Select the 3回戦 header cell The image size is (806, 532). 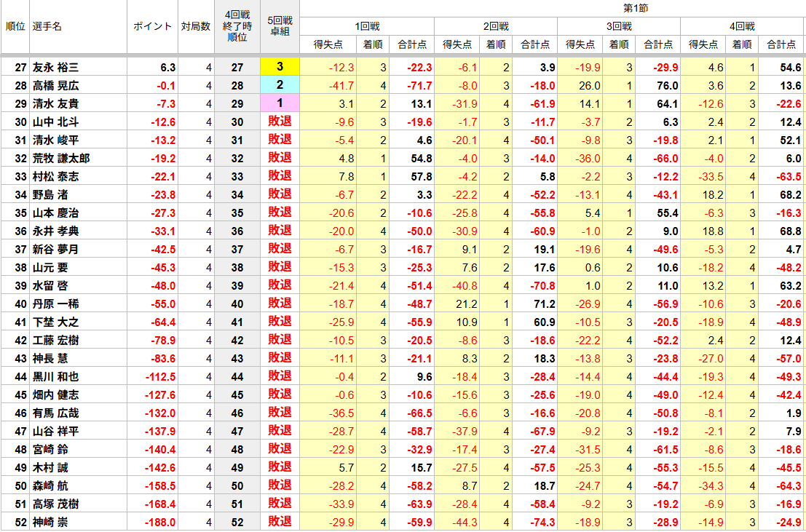point(619,27)
